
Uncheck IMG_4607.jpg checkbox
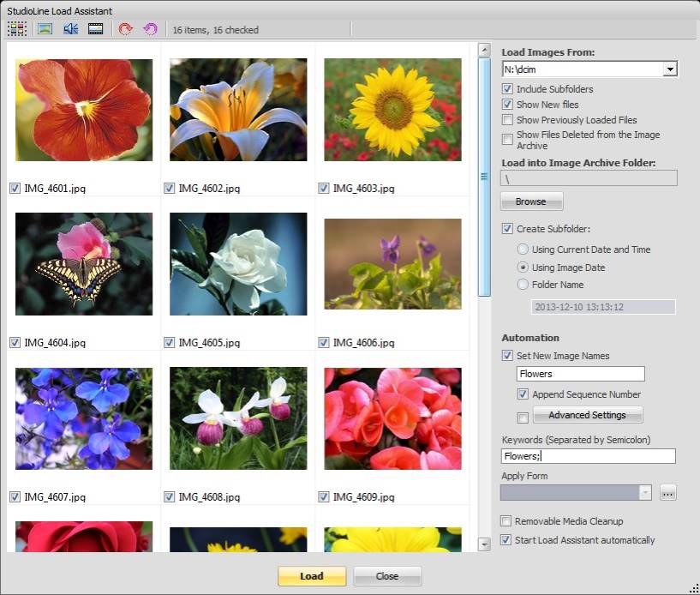[x=15, y=496]
